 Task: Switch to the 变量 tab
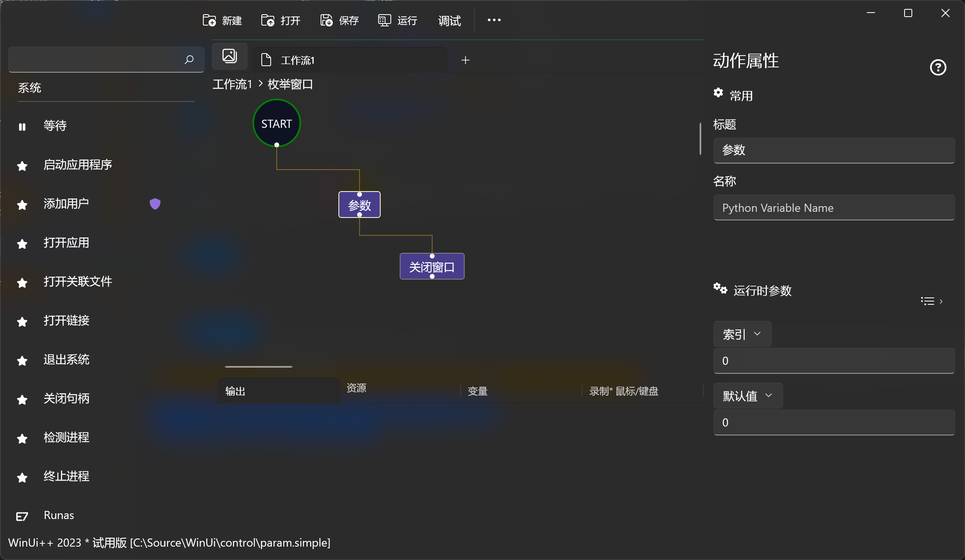tap(478, 391)
